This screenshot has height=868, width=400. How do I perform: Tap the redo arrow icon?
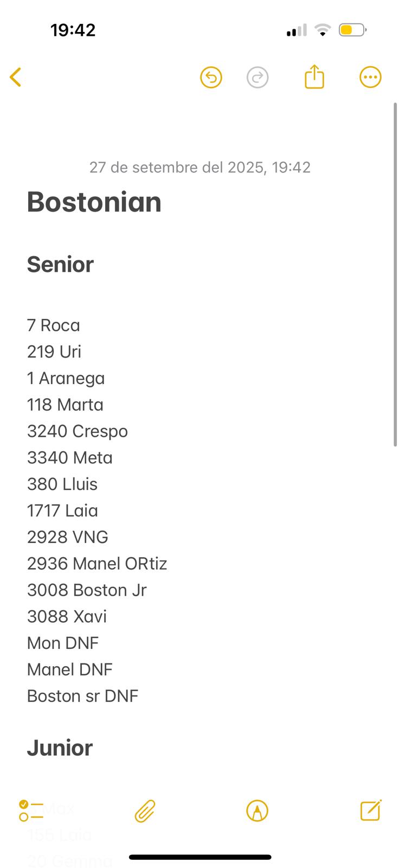tap(257, 78)
